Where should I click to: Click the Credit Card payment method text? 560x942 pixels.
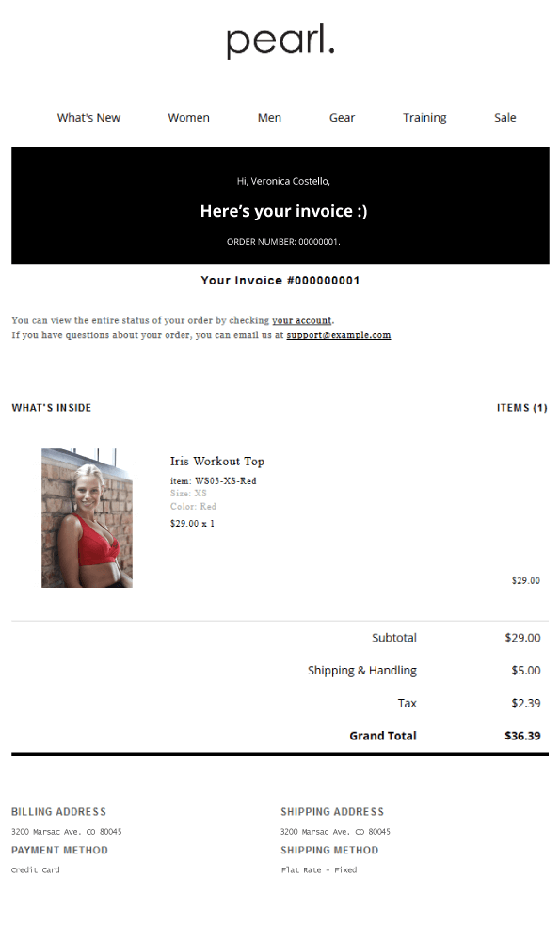tap(36, 869)
